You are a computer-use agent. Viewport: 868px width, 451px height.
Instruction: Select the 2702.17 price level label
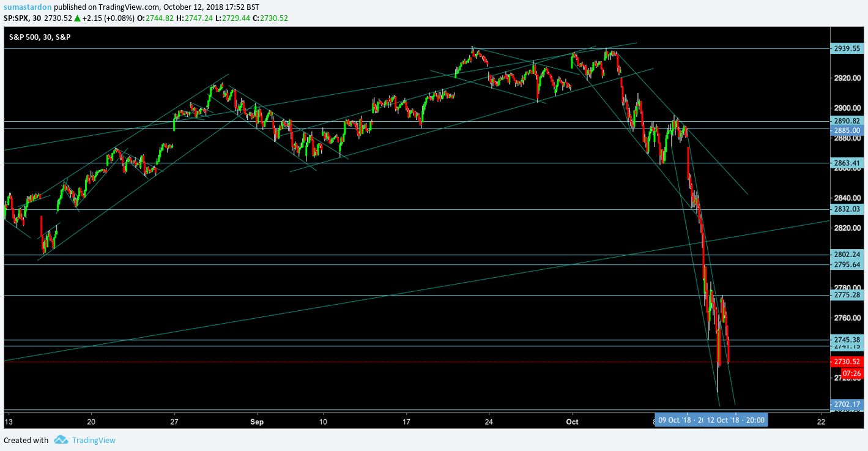click(x=847, y=404)
